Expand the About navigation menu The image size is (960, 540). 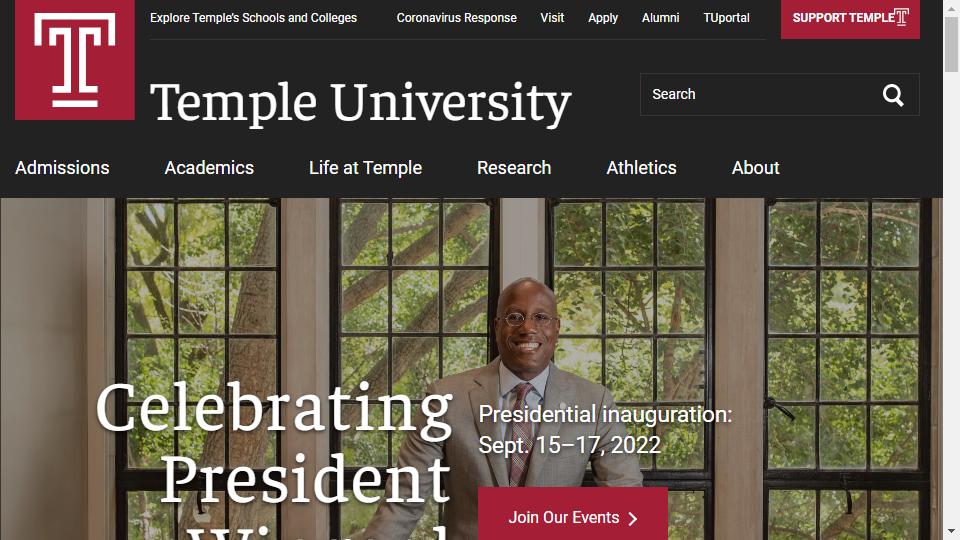(756, 168)
